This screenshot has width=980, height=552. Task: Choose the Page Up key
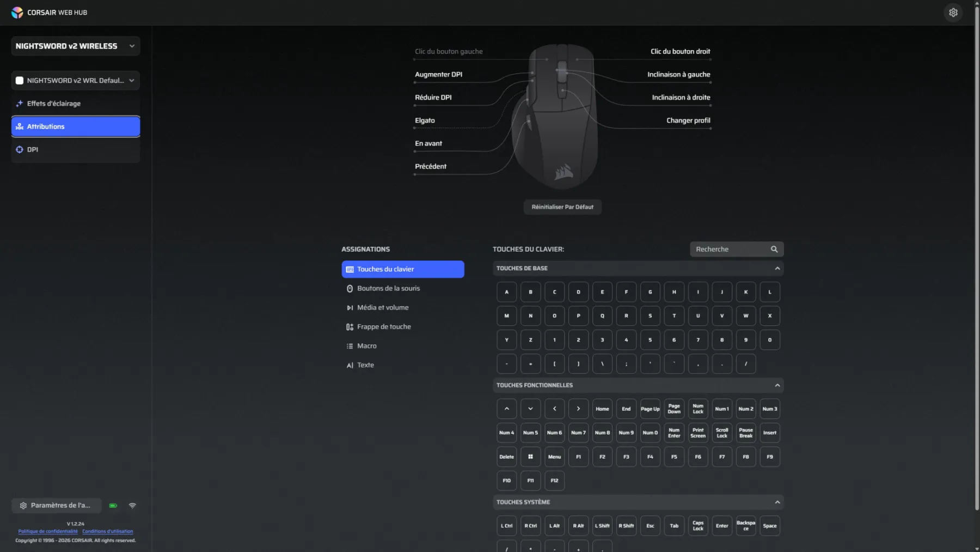(650, 409)
